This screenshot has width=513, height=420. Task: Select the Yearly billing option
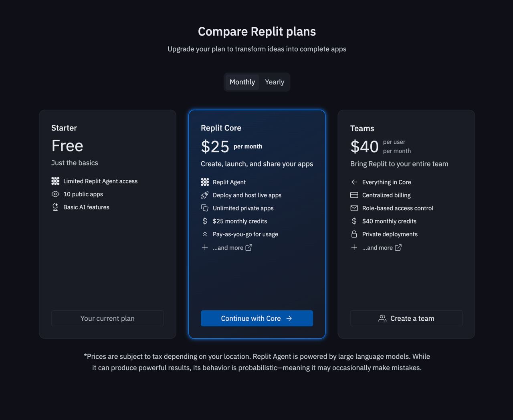(275, 82)
